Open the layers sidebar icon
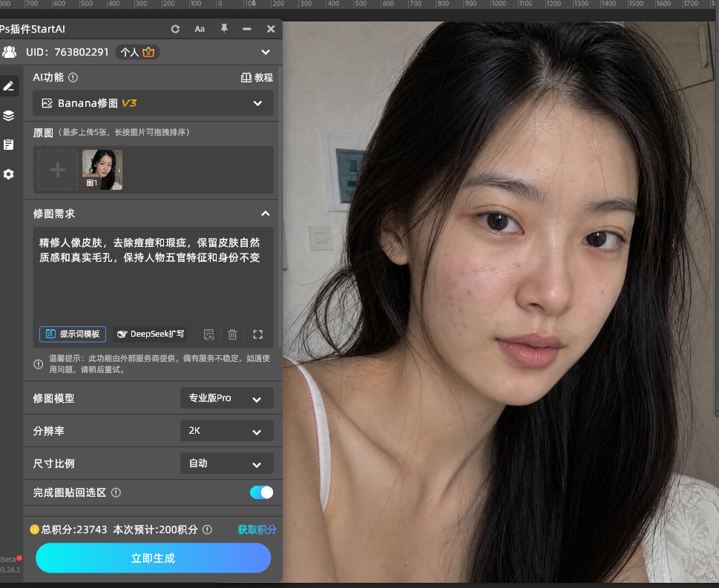719x588 pixels. 8,116
